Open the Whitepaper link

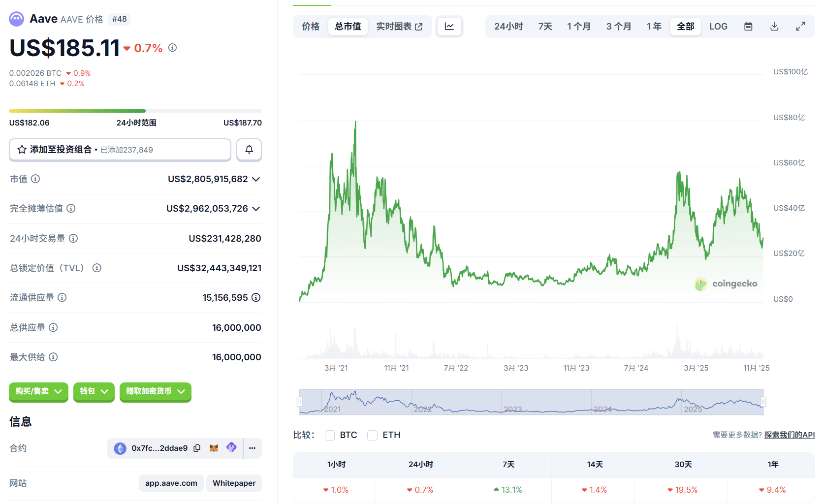pos(234,483)
